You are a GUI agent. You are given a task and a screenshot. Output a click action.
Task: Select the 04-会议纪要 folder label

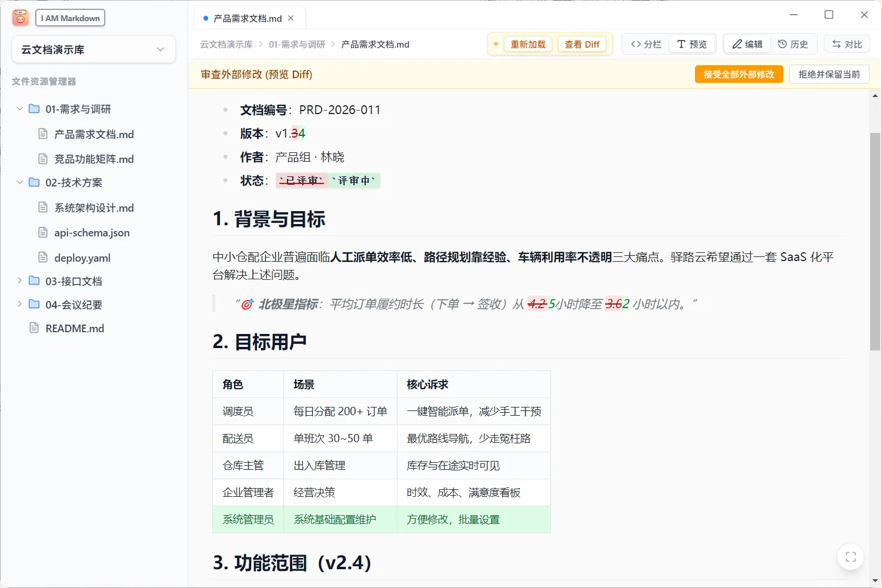(x=73, y=305)
